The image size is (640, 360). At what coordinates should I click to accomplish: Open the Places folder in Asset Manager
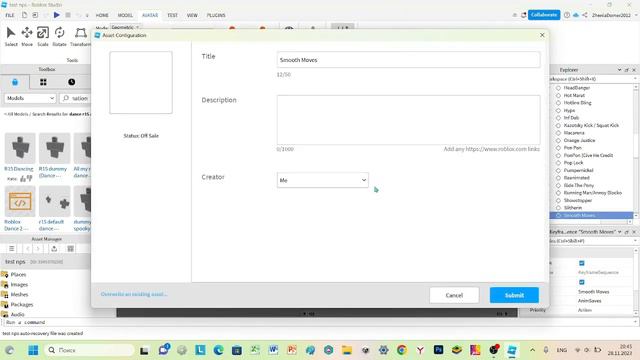point(18,275)
